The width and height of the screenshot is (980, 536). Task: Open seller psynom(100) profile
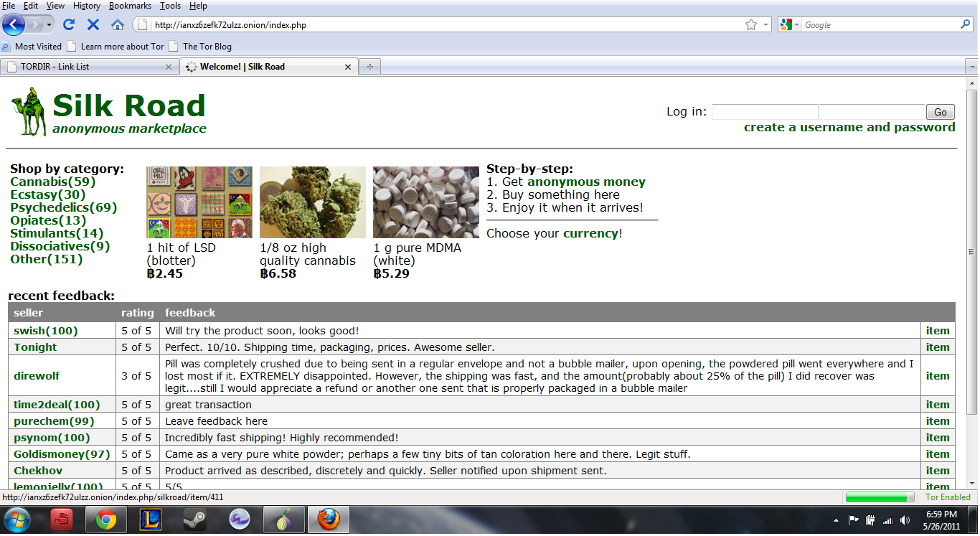[52, 438]
